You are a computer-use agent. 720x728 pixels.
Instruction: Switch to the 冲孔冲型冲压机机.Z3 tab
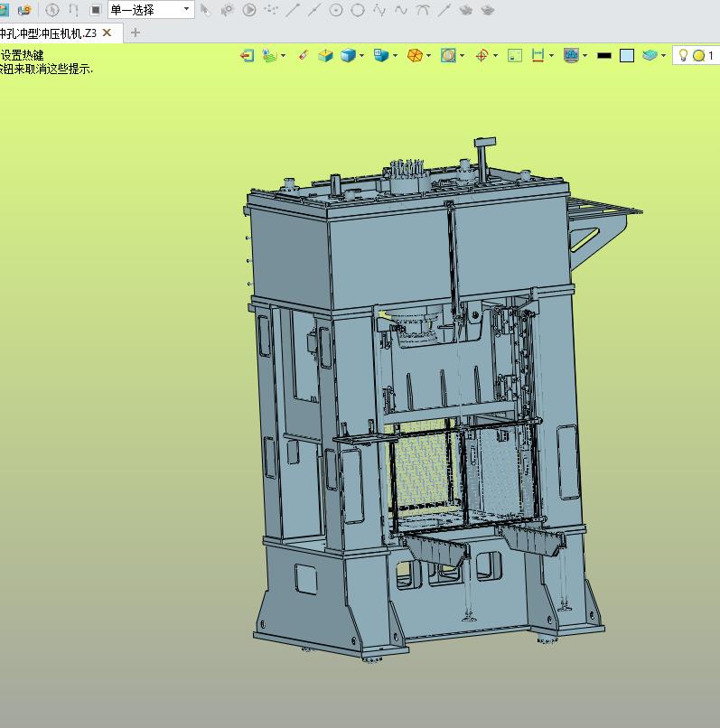click(48, 33)
